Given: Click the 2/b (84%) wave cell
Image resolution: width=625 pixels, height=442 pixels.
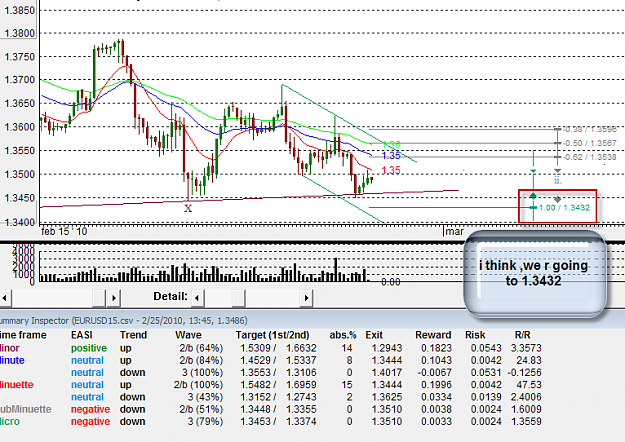Looking at the screenshot, I should pos(201,361).
